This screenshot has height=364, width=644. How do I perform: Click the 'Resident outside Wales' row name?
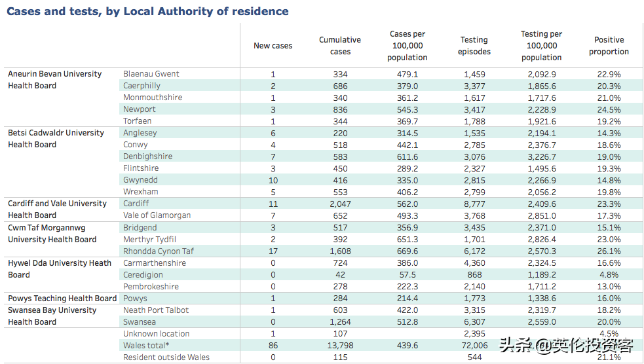pyautogui.click(x=166, y=357)
